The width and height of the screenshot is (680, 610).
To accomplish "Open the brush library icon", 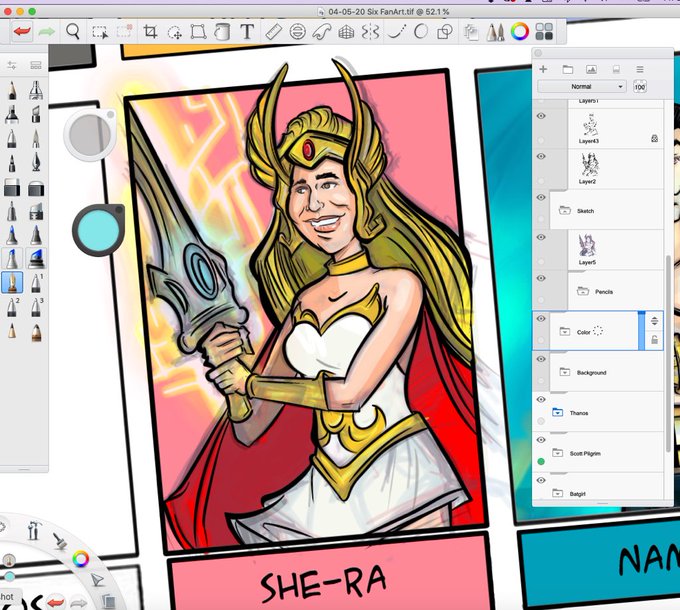I will click(36, 65).
